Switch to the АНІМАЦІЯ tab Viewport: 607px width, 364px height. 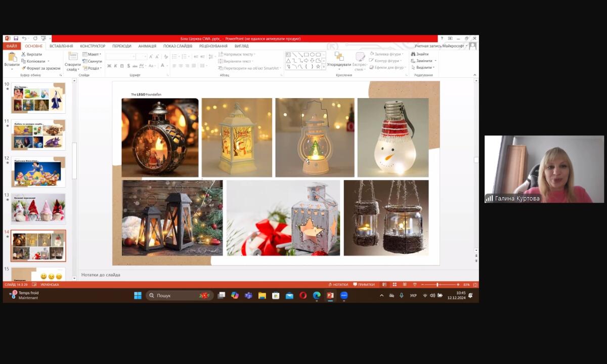coord(148,46)
